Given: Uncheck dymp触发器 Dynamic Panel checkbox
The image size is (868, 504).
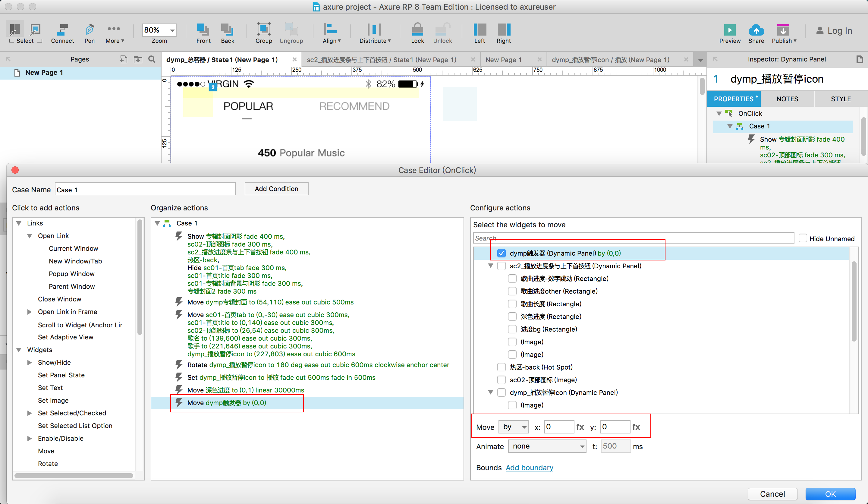Looking at the screenshot, I should point(501,253).
